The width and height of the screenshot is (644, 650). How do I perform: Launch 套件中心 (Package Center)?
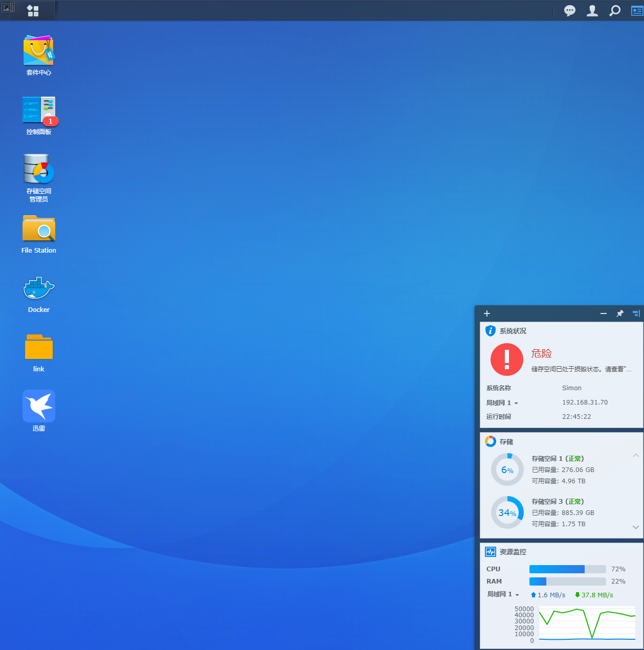tap(39, 55)
